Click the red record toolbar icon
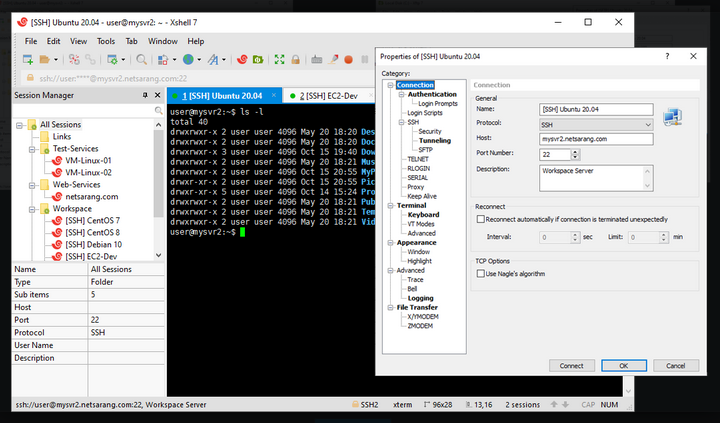The height and width of the screenshot is (423, 720). click(349, 59)
